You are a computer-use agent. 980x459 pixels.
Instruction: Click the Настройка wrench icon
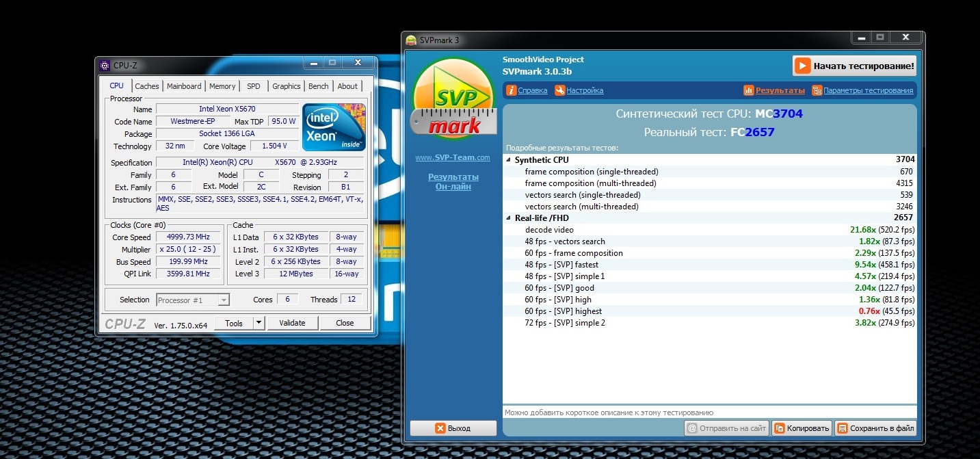pos(560,90)
